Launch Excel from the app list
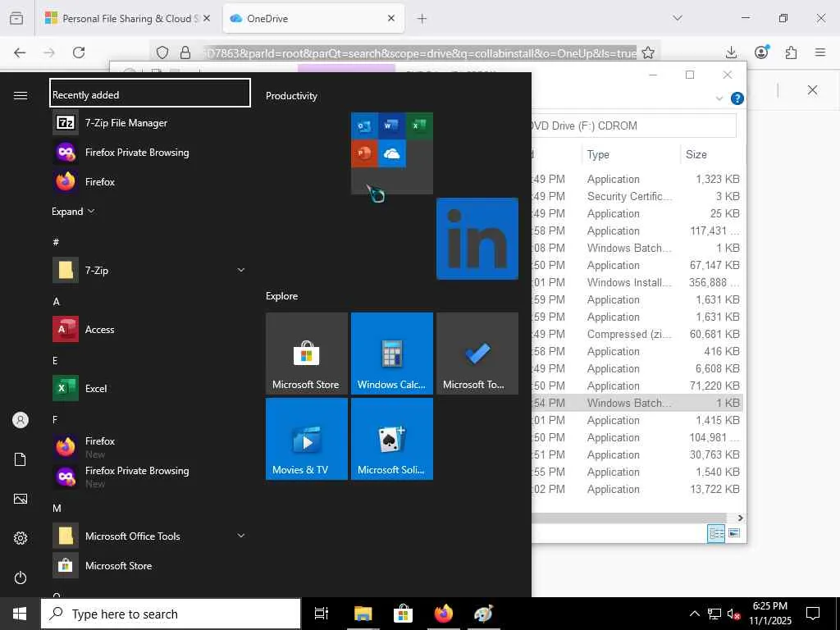The image size is (840, 630). pyautogui.click(x=149, y=388)
